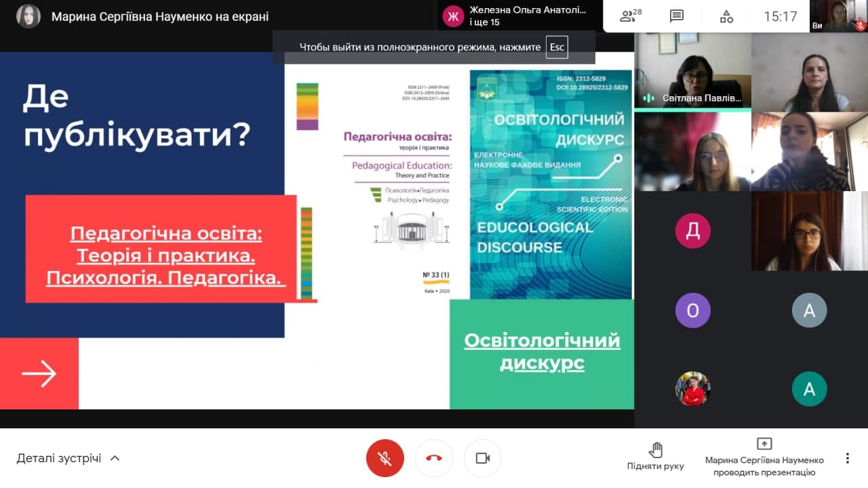Click the white arrow on the slide

[x=39, y=373]
